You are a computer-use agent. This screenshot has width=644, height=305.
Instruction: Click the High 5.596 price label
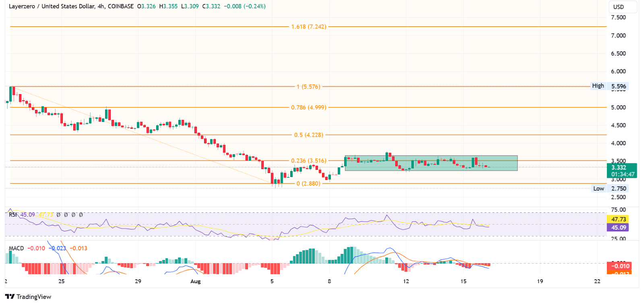point(609,86)
